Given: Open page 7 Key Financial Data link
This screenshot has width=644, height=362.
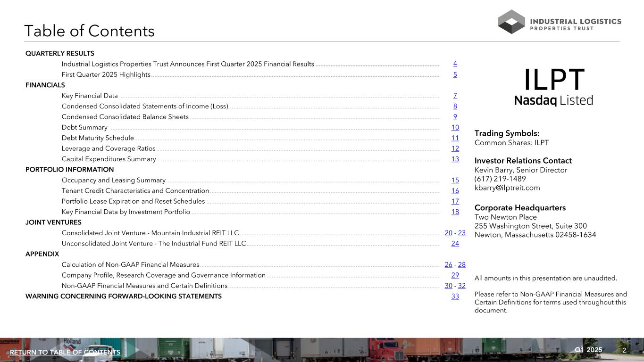Looking at the screenshot, I should (455, 96).
